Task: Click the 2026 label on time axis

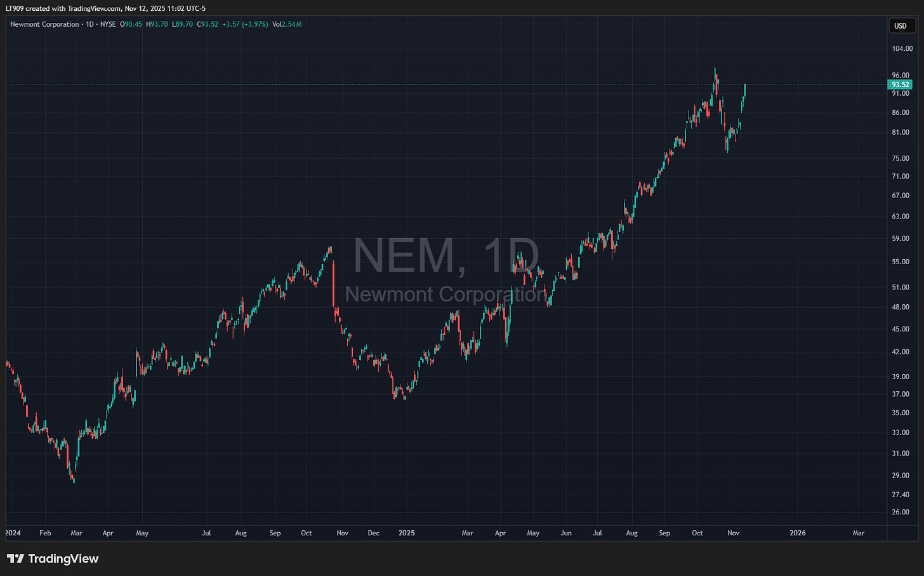Action: point(798,533)
